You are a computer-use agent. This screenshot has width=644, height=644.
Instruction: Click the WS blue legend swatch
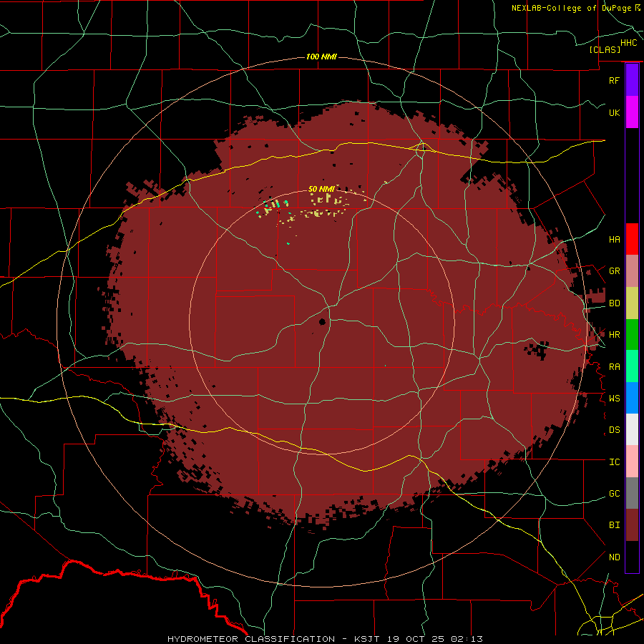[632, 398]
